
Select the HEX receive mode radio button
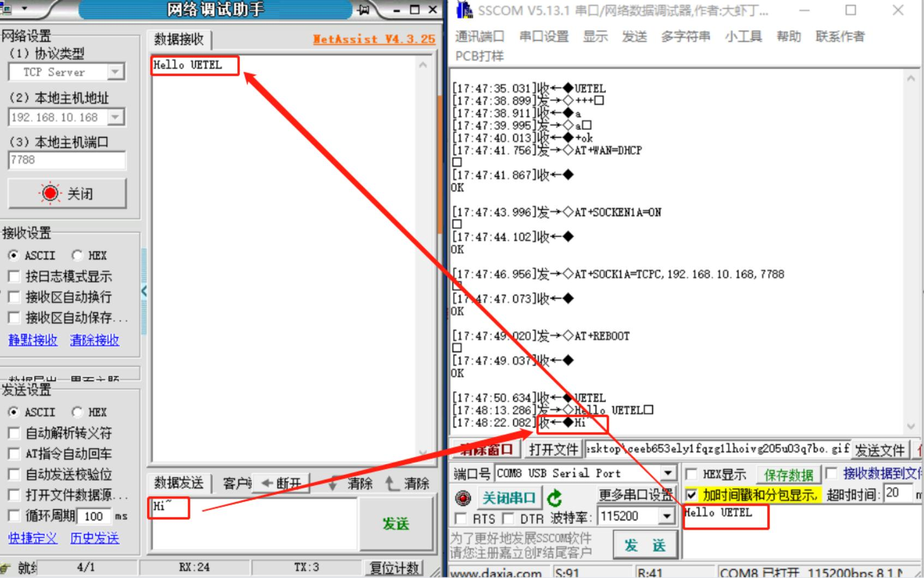pyautogui.click(x=77, y=255)
